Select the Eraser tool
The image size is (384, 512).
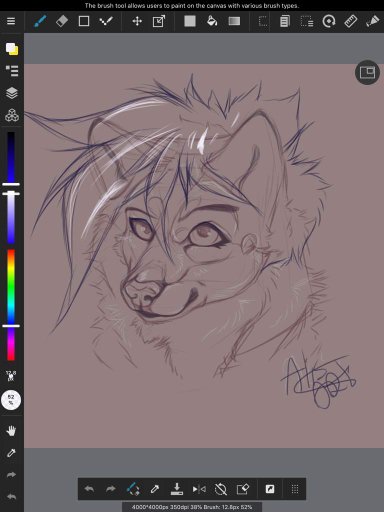(x=62, y=21)
